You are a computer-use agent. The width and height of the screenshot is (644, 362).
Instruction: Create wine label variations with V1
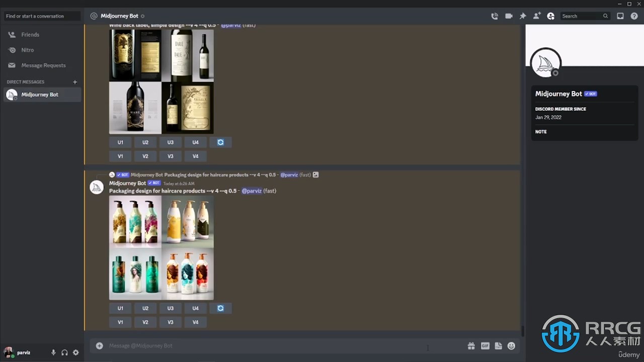click(x=120, y=156)
